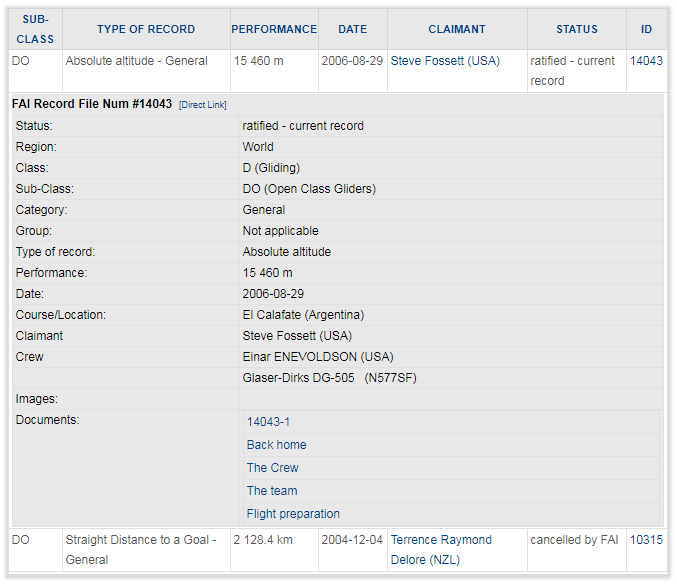Select Type of record value 'Absolute altitude'
677x584 pixels.
coord(287,252)
